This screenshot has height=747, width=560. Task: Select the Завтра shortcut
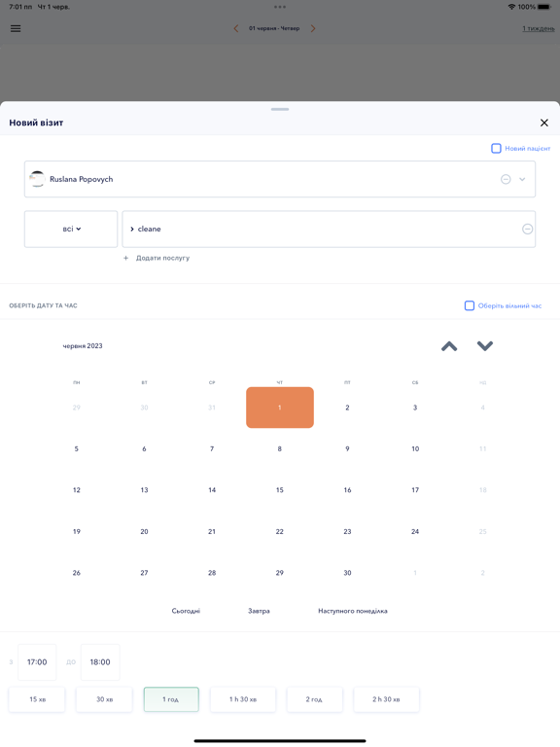[x=259, y=611]
